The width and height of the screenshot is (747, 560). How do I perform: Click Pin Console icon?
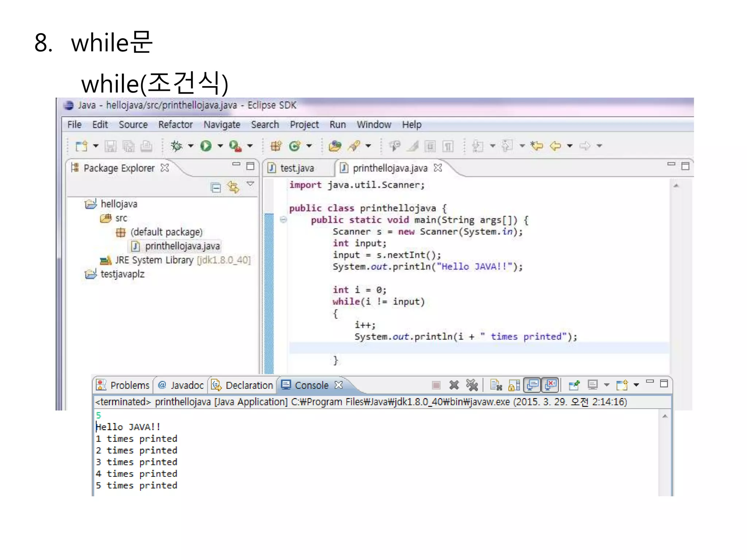574,385
